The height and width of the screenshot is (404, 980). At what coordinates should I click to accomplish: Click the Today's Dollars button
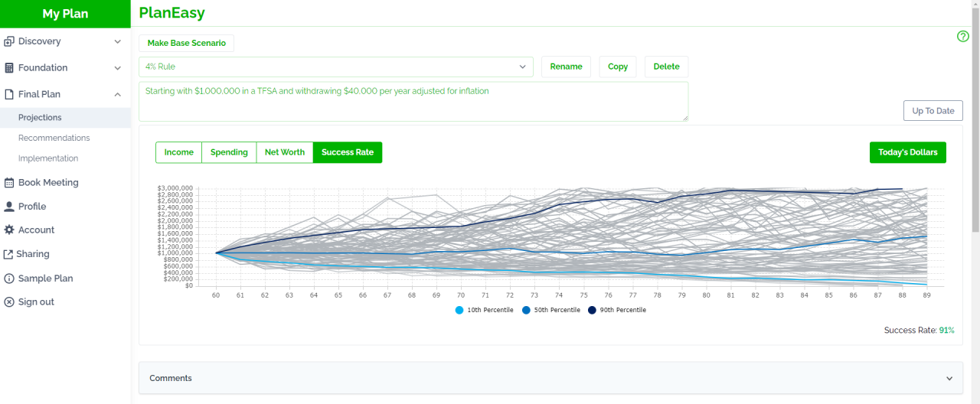[907, 152]
